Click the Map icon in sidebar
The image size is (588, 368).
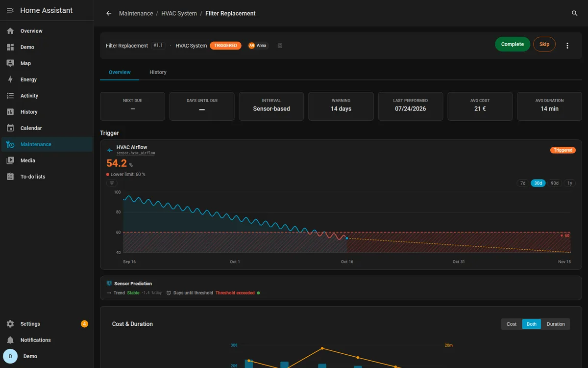point(10,63)
